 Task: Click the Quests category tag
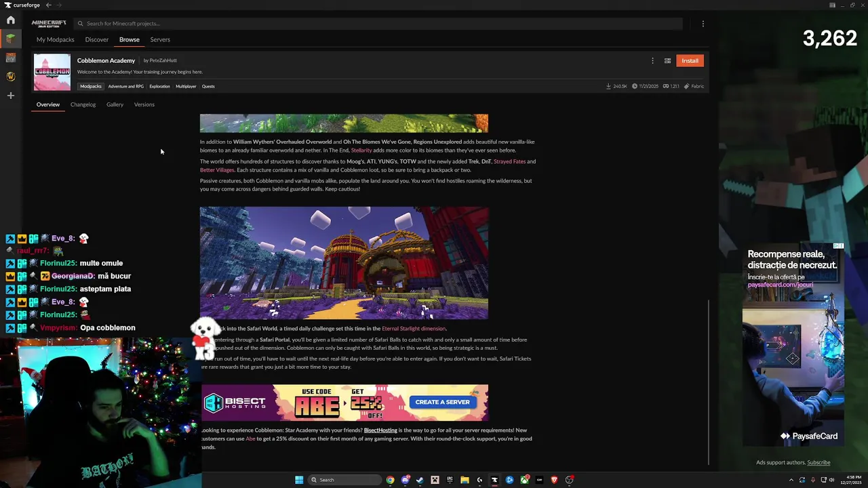click(208, 86)
